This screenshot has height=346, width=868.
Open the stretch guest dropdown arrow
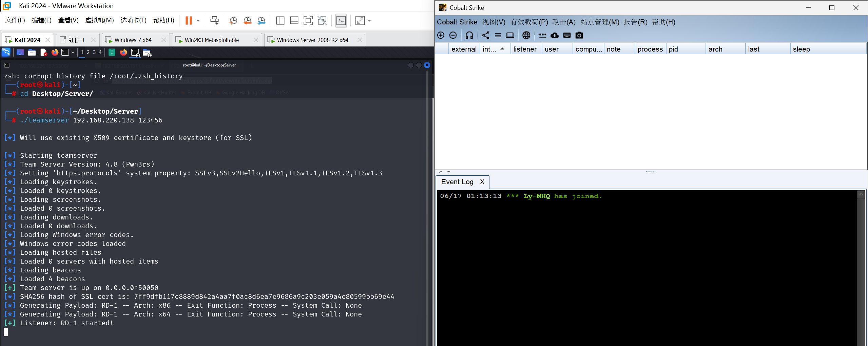coord(369,21)
